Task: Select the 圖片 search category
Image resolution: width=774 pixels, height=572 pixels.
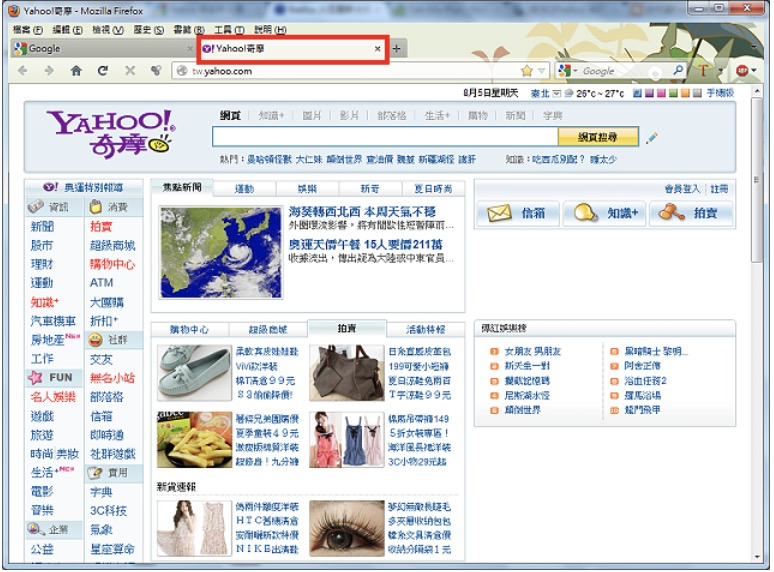Action: tap(311, 115)
